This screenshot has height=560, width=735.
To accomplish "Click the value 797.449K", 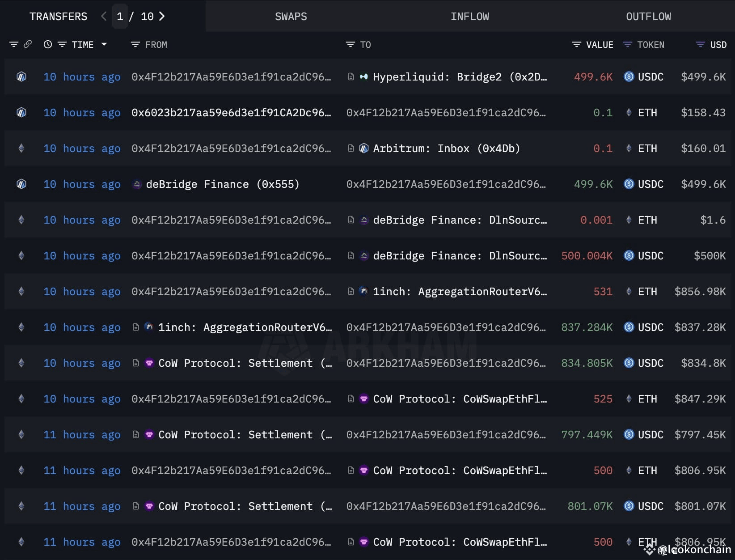I will tap(587, 435).
